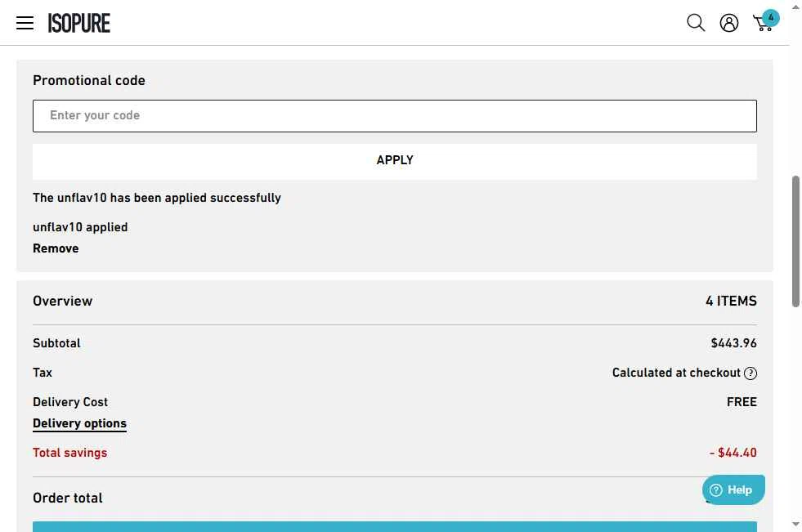Open the Help chat widget
This screenshot has height=532, width=802.
733,490
